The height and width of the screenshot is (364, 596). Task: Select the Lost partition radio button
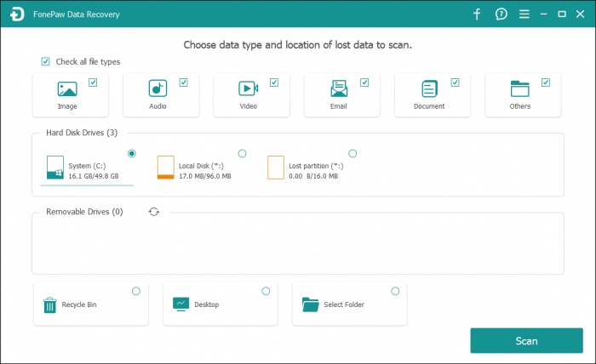click(352, 153)
